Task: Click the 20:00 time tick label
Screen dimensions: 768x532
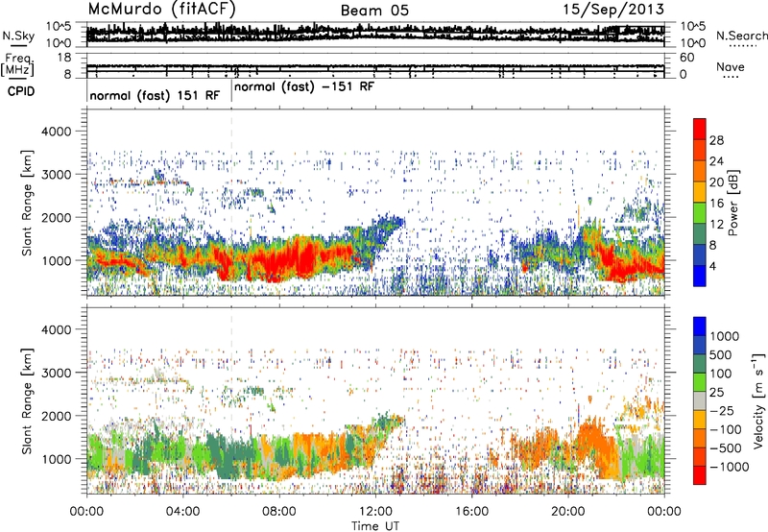Action: pos(567,512)
